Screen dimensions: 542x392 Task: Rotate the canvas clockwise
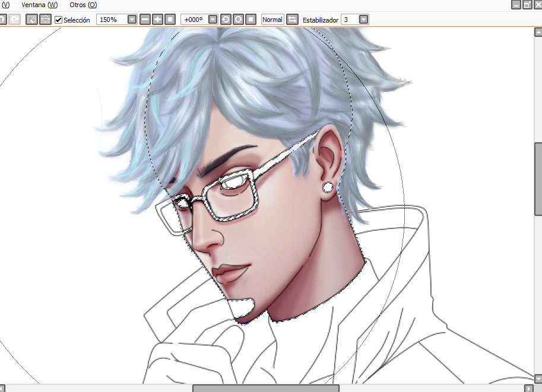point(238,20)
